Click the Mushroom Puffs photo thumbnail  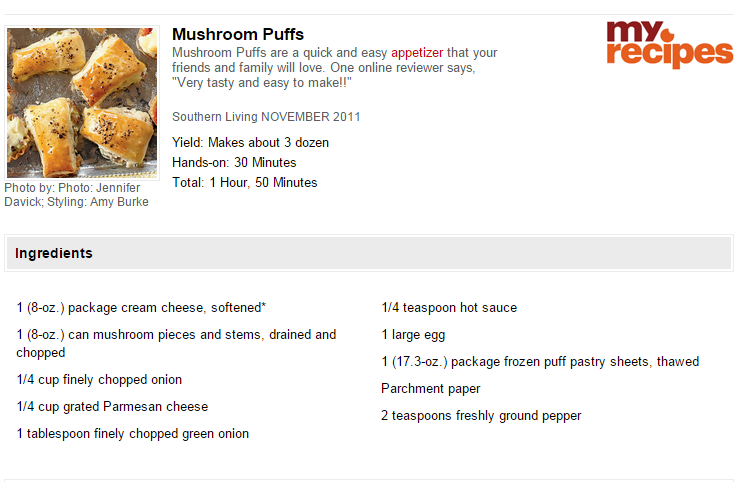click(82, 103)
